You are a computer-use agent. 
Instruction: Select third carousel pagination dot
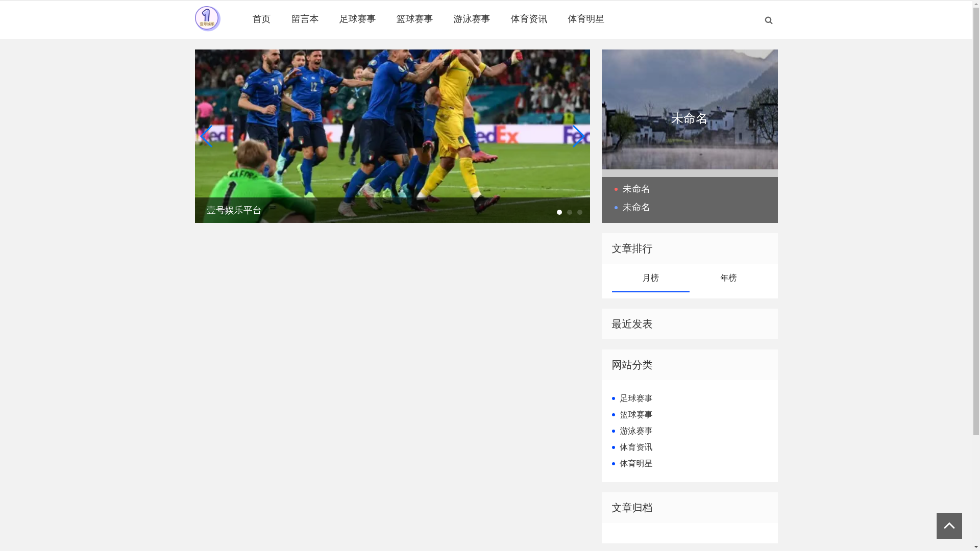pos(580,212)
